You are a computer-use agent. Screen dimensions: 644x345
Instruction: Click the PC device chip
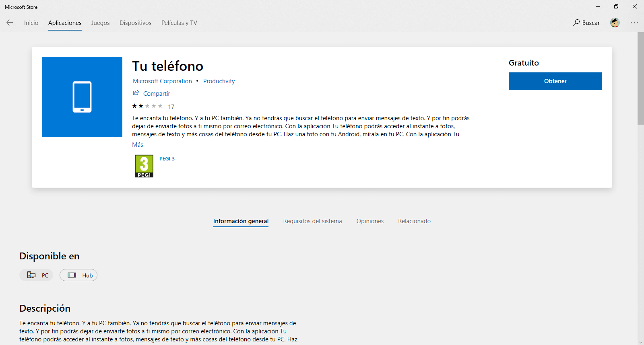coord(36,275)
